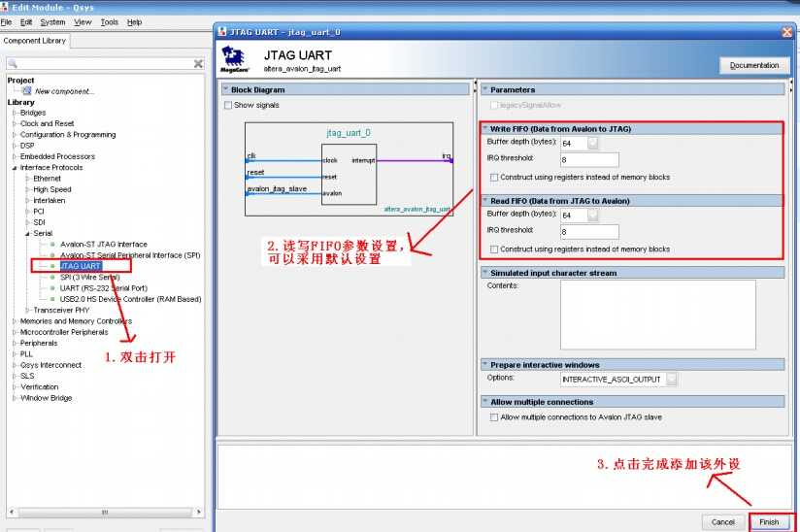Viewport: 800px width, 532px height.
Task: Click the MegaCore logo in dialog header
Action: (x=234, y=59)
